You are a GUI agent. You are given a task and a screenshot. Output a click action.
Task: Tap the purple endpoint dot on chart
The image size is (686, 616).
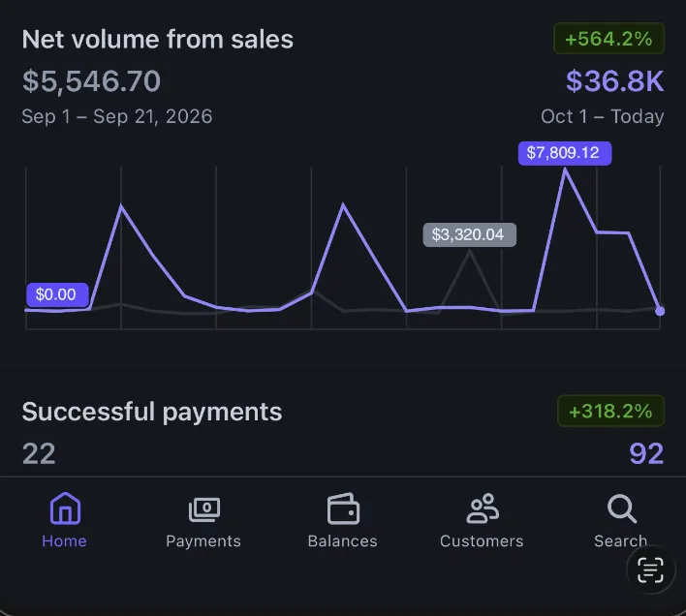pyautogui.click(x=660, y=311)
